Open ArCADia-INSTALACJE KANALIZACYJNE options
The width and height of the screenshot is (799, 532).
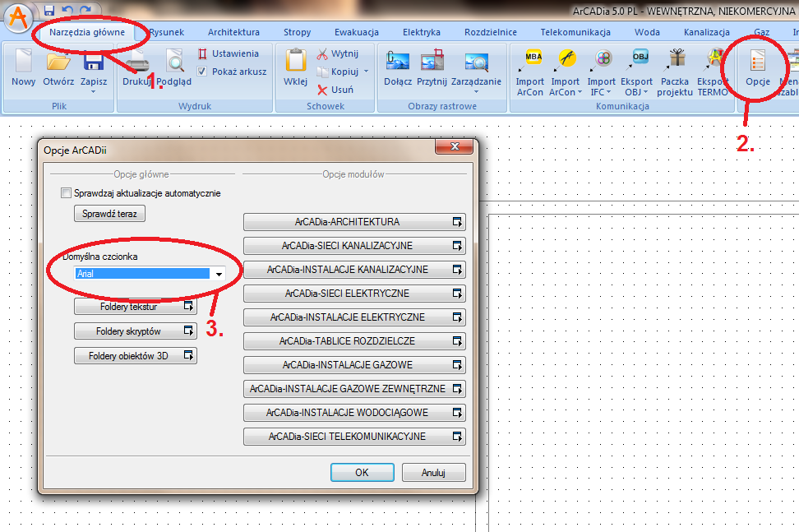click(x=354, y=270)
